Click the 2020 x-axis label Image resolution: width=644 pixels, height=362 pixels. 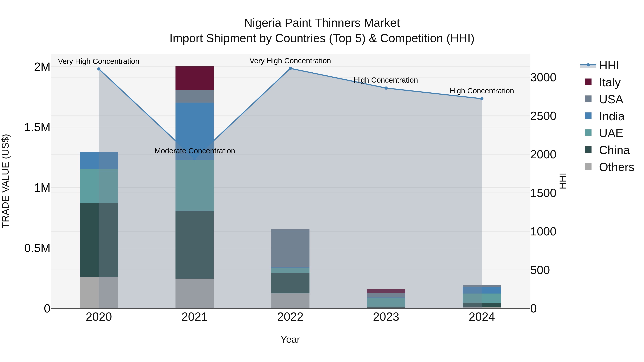pyautogui.click(x=99, y=317)
